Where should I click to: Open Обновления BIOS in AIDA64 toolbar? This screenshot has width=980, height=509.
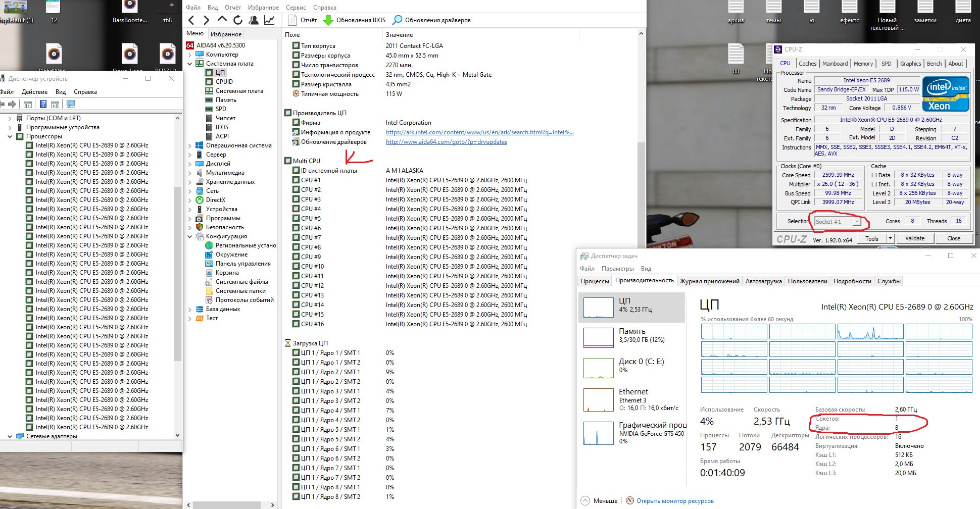pyautogui.click(x=354, y=20)
